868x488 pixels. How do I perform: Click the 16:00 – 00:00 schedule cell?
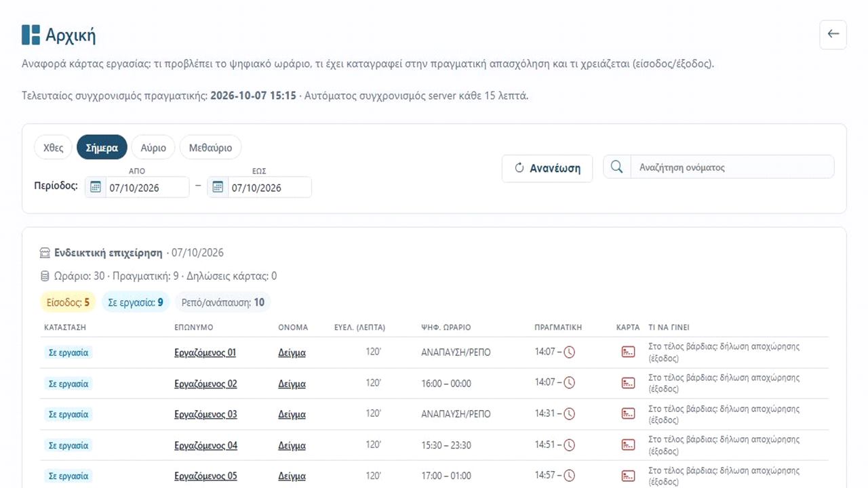446,384
